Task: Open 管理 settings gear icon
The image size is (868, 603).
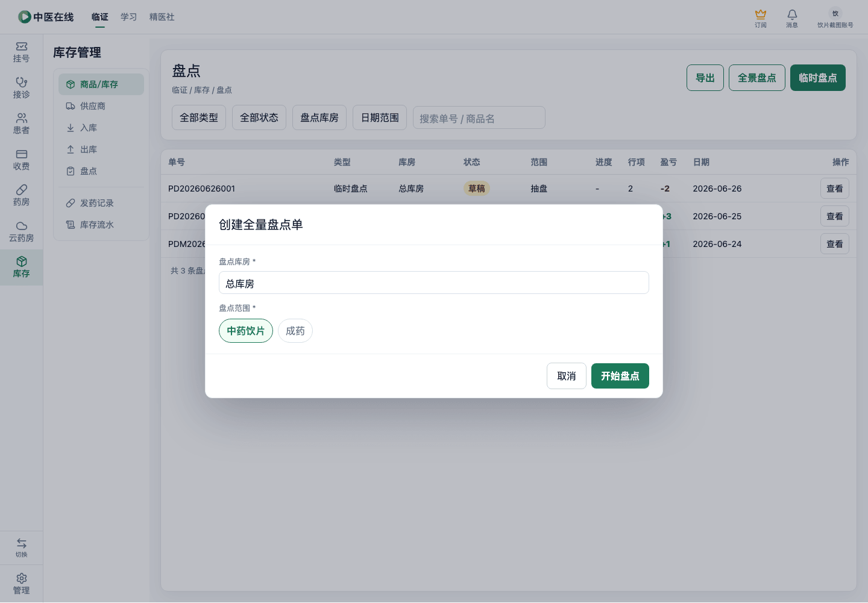Action: tap(22, 578)
